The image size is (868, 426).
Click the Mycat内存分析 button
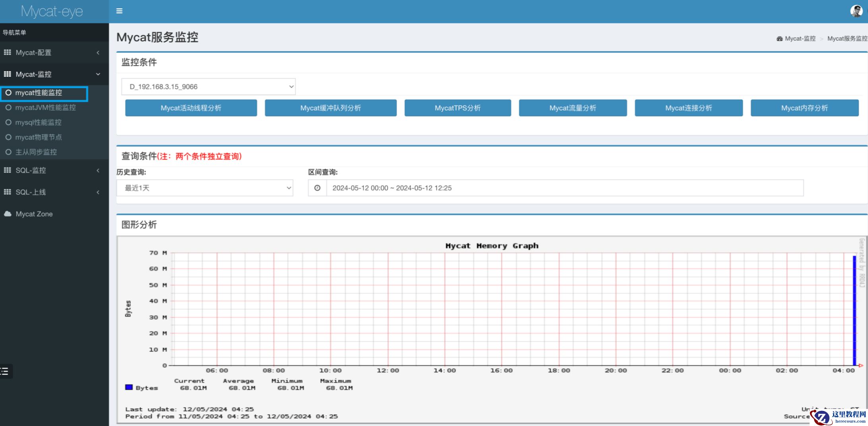pyautogui.click(x=804, y=108)
